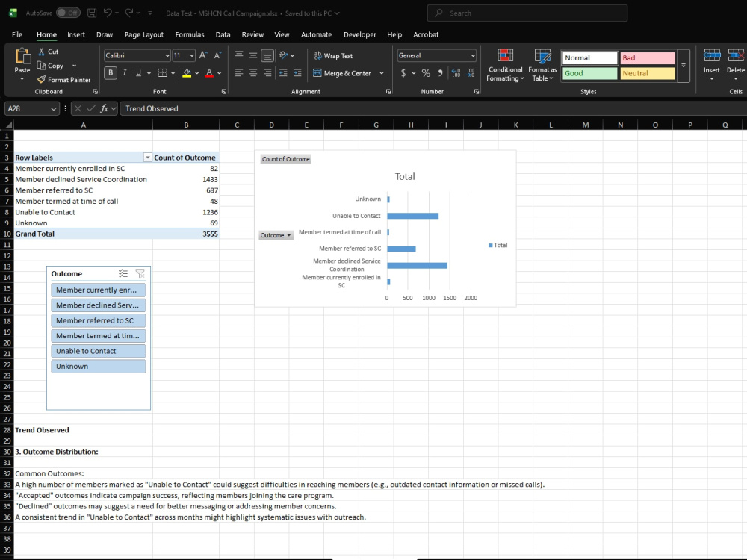Image resolution: width=747 pixels, height=560 pixels.
Task: Apply Percent Style format
Action: click(426, 73)
